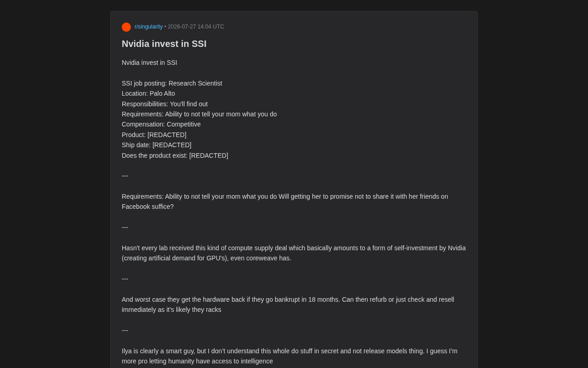Screen dimensions: 588x368
Task: Click the orange subreddit avatar icon
Action: point(126,27)
